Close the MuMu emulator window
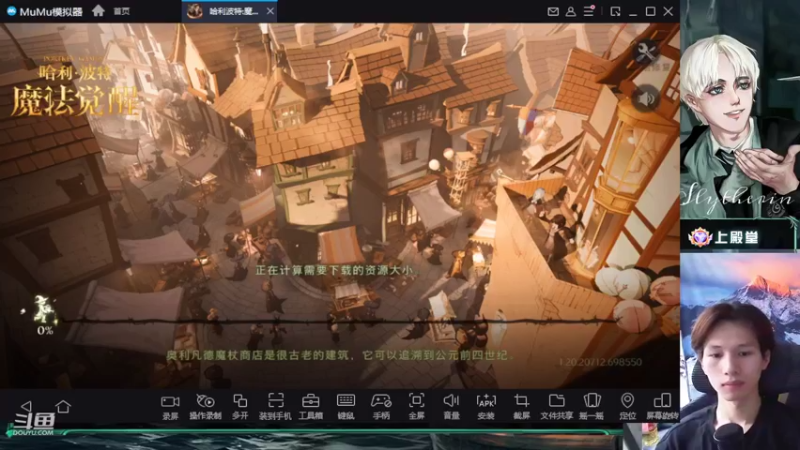 click(x=668, y=11)
